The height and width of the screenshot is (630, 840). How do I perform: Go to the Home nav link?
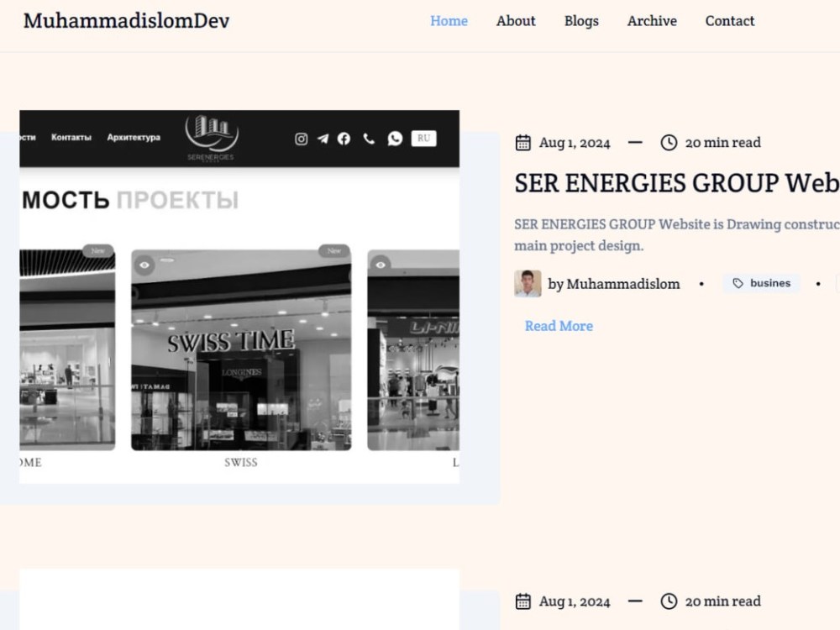(x=449, y=21)
